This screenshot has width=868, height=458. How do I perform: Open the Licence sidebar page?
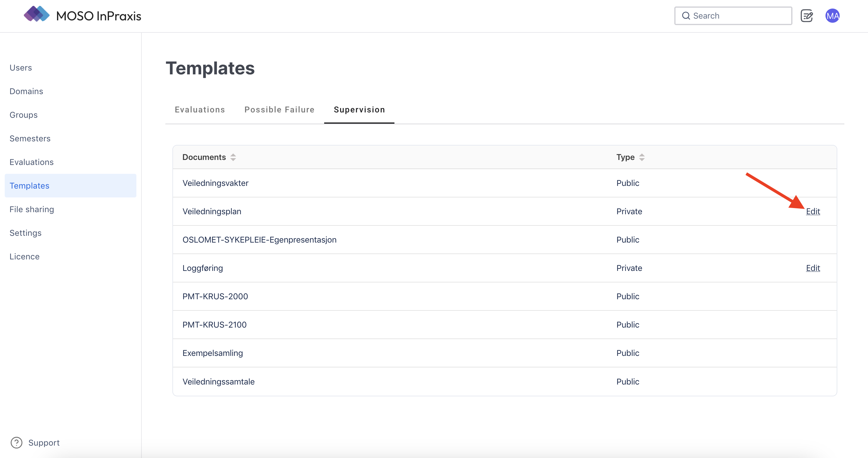click(x=24, y=257)
